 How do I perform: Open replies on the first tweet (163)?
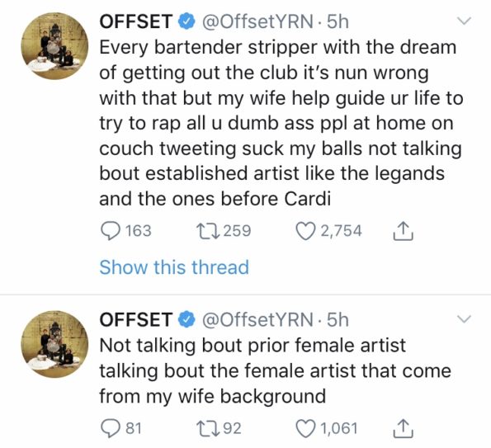tap(126, 231)
